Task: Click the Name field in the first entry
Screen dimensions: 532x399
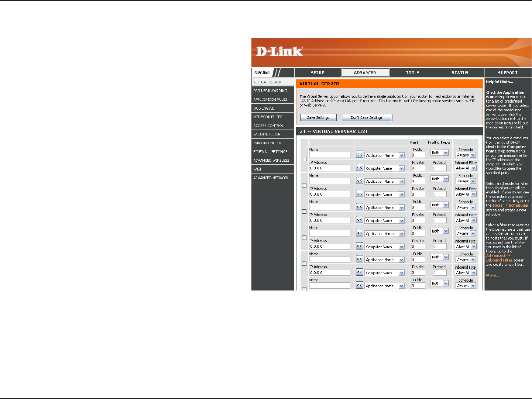Action: [330, 155]
